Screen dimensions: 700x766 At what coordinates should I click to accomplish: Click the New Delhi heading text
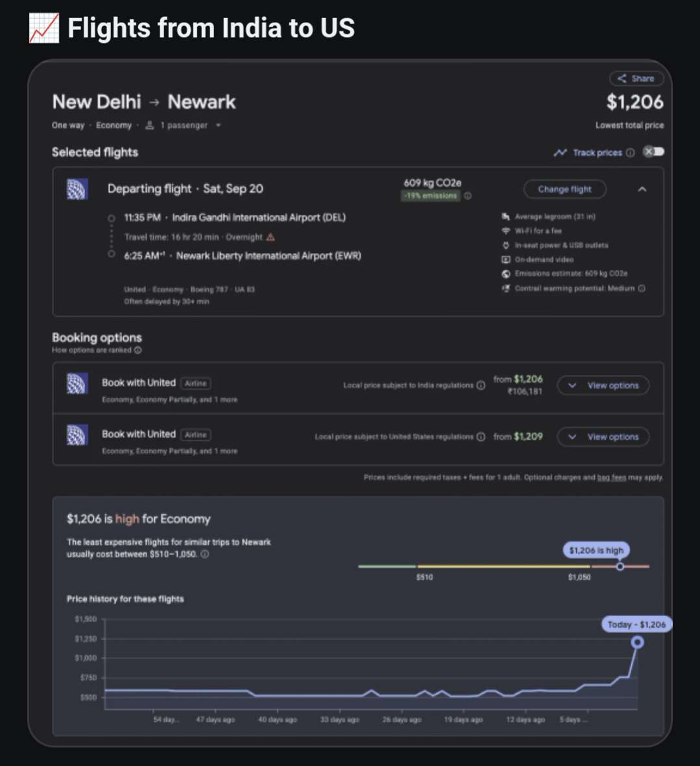(x=97, y=102)
